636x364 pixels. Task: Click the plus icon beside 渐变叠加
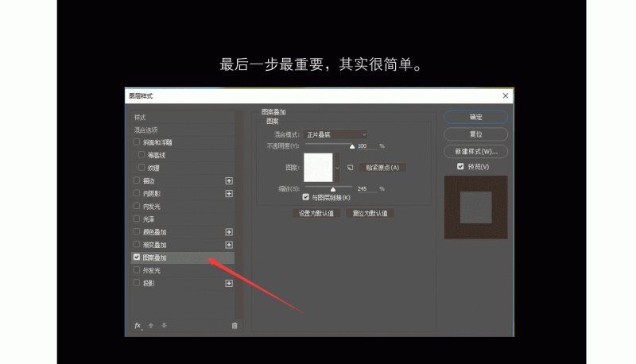pos(229,245)
